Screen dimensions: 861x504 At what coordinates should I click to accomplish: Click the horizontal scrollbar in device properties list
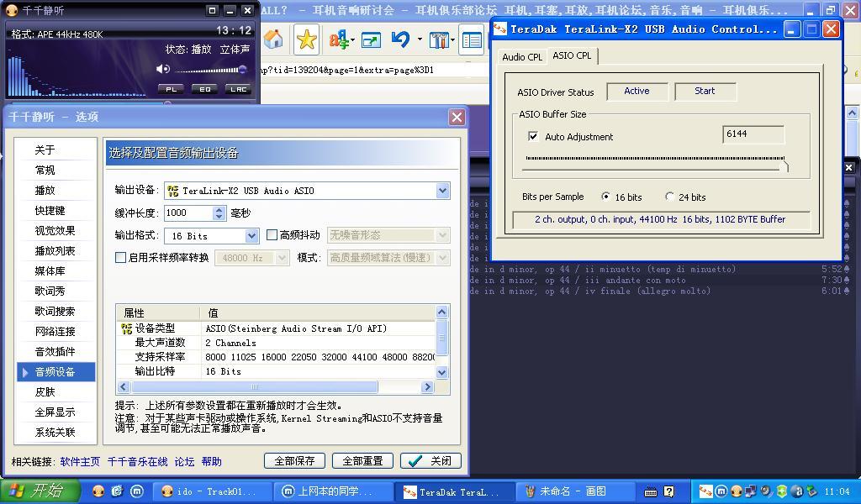click(255, 387)
